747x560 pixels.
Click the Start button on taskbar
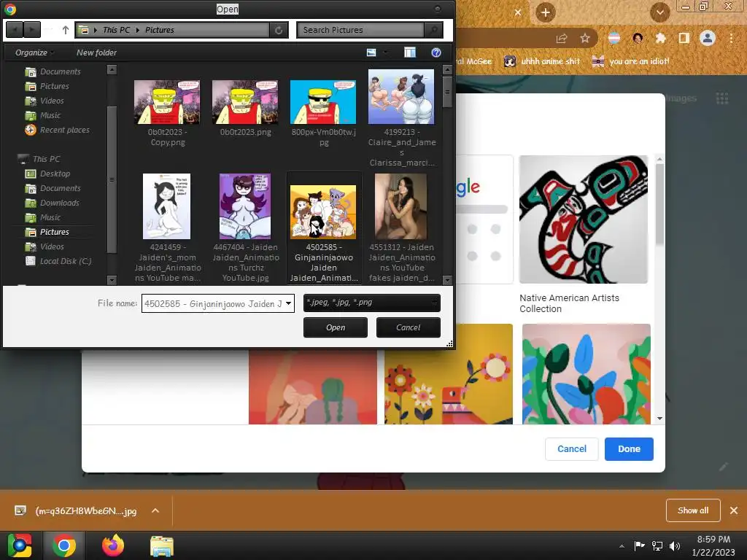[x=20, y=545]
